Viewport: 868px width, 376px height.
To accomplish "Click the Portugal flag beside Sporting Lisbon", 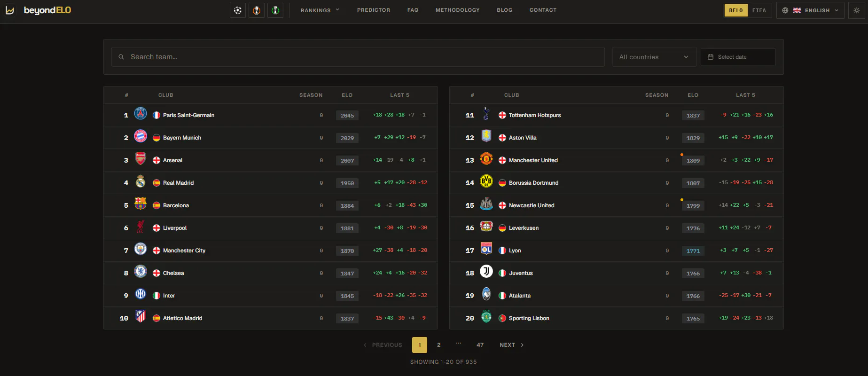I will pyautogui.click(x=502, y=318).
